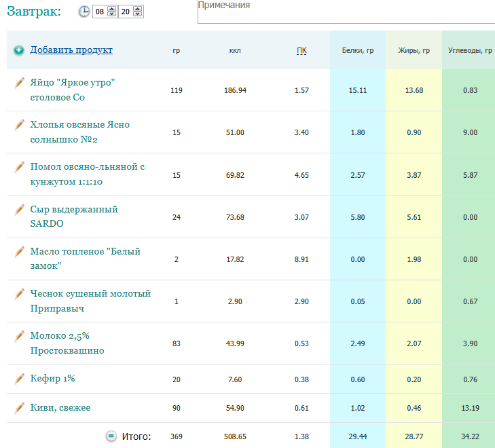The width and height of the screenshot is (495, 448).
Task: Edit Сыр выдержанный SARDO pencil icon
Action: click(x=19, y=210)
